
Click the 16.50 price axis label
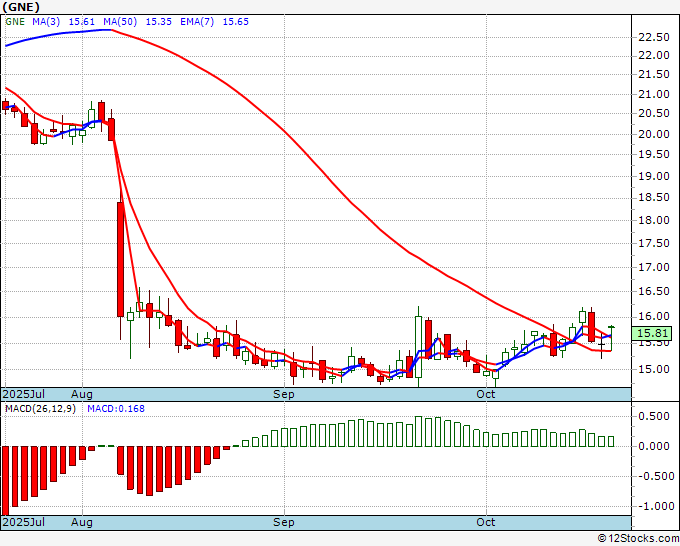654,291
